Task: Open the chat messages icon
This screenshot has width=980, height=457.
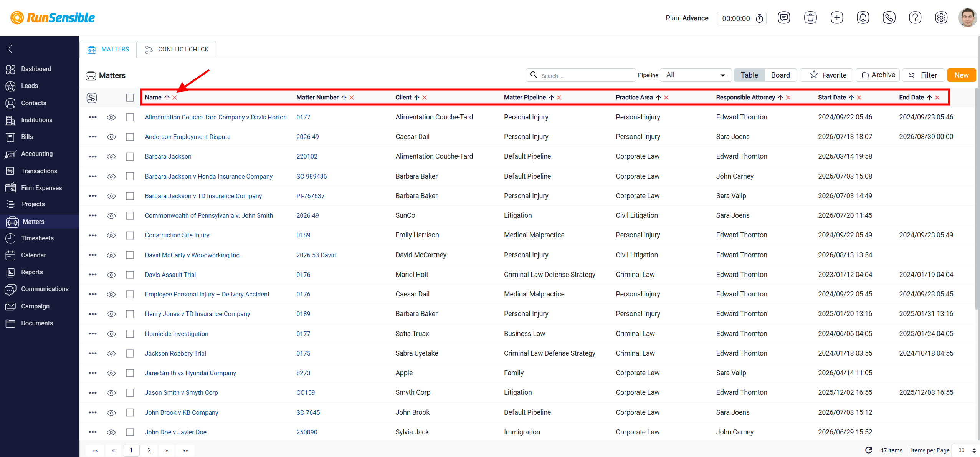Action: [x=784, y=18]
